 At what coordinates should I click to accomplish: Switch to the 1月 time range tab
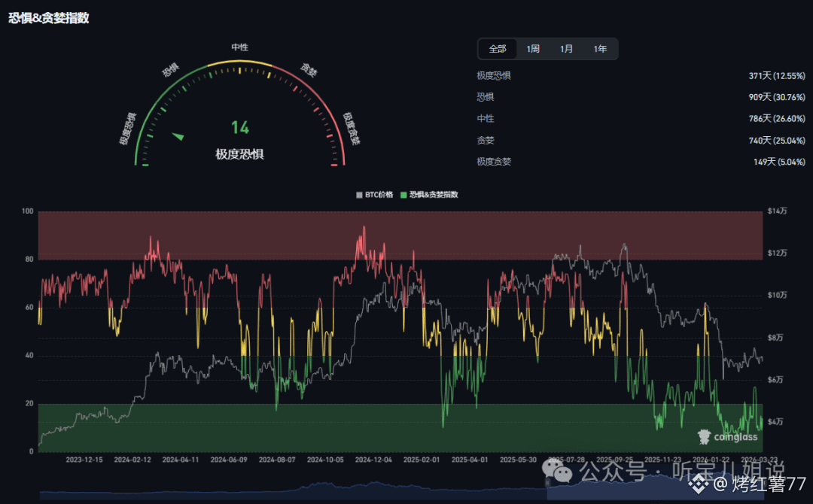point(566,49)
